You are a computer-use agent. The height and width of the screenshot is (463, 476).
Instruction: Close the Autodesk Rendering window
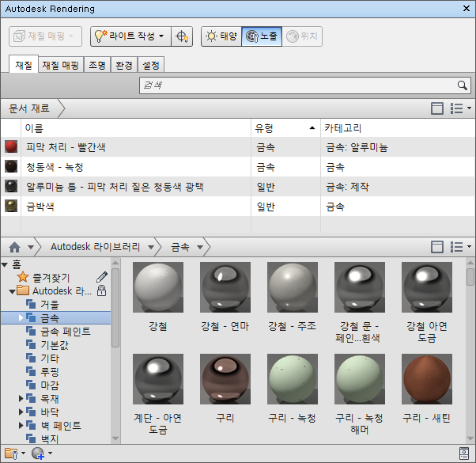click(x=467, y=9)
